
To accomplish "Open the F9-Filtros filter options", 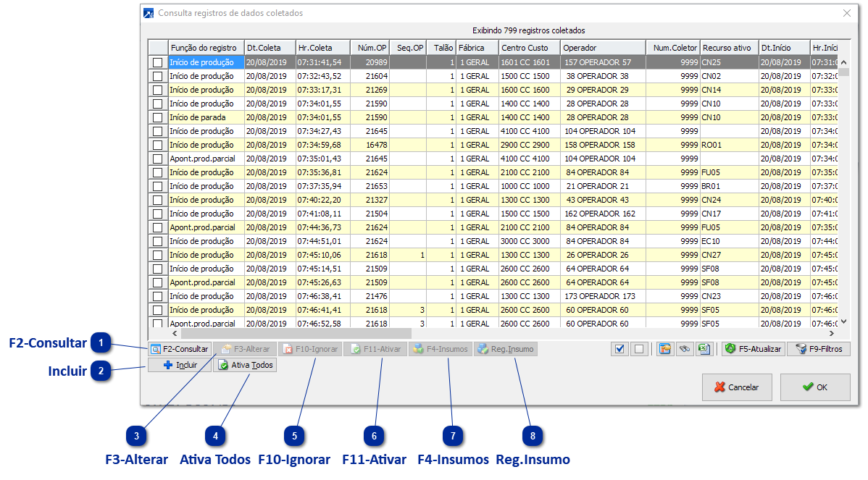I will pyautogui.click(x=819, y=349).
